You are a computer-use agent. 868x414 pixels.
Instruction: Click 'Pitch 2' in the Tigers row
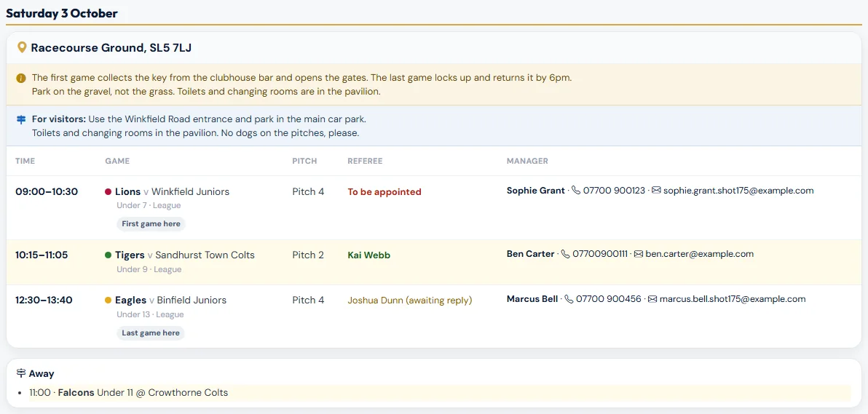(x=308, y=255)
